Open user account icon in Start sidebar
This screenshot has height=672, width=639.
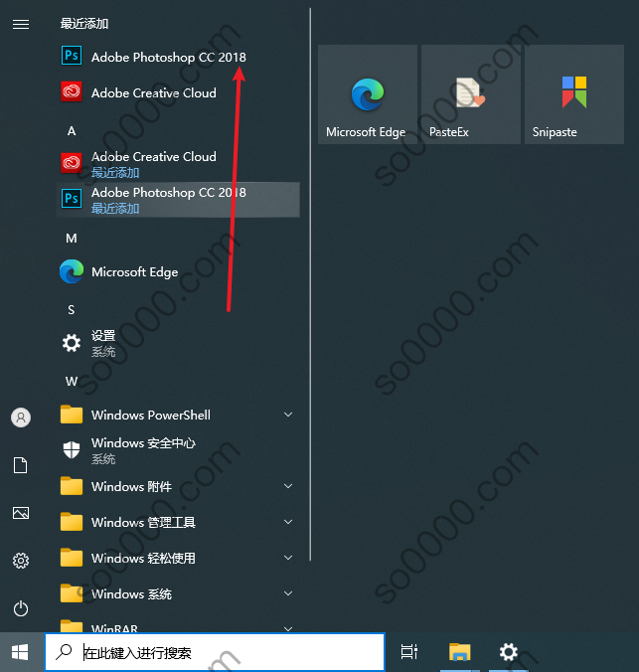(x=21, y=418)
